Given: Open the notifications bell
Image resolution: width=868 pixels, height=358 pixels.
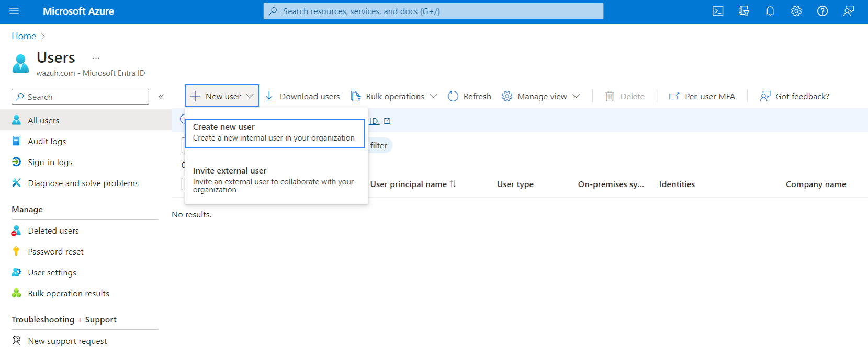Looking at the screenshot, I should coord(770,11).
